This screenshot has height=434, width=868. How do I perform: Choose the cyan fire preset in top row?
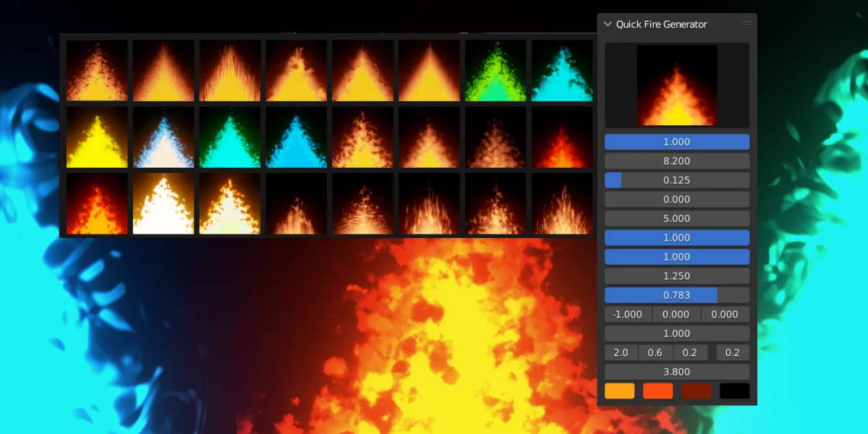(562, 70)
